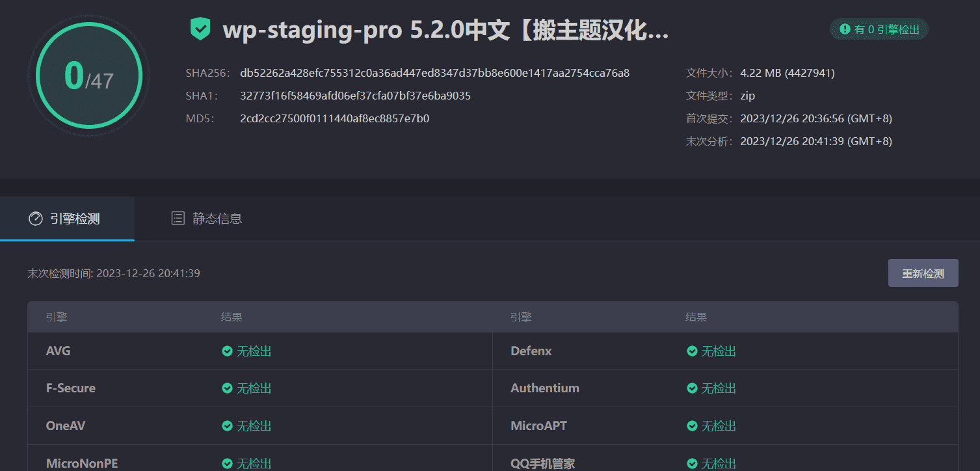Image resolution: width=980 pixels, height=471 pixels.
Task: Click the 文件大小 label
Action: (709, 73)
